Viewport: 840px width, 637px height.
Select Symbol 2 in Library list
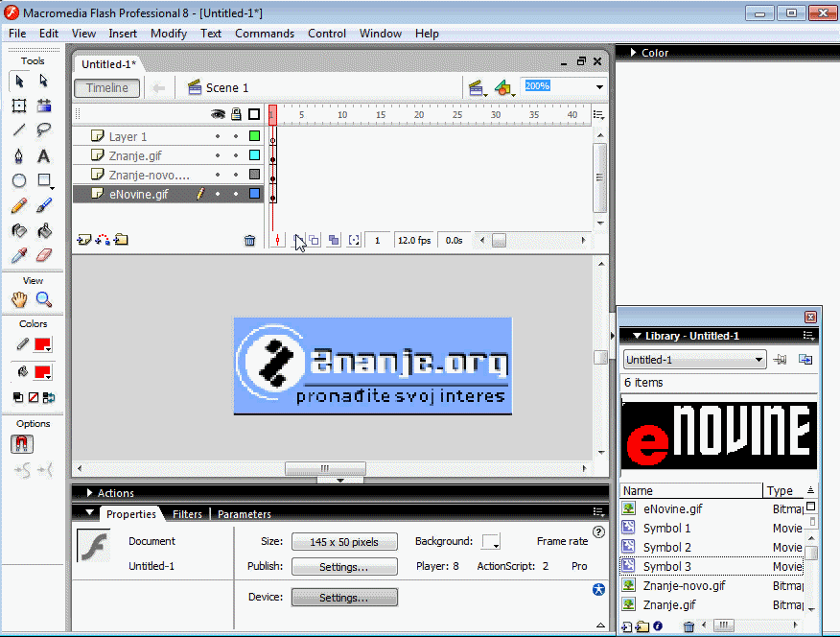(712, 547)
